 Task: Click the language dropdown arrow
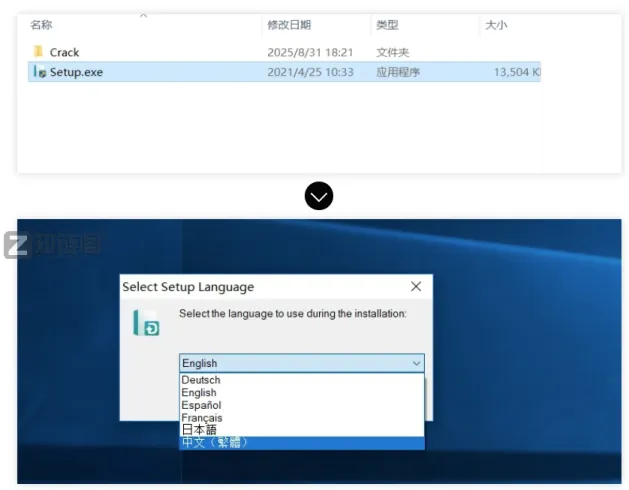416,363
